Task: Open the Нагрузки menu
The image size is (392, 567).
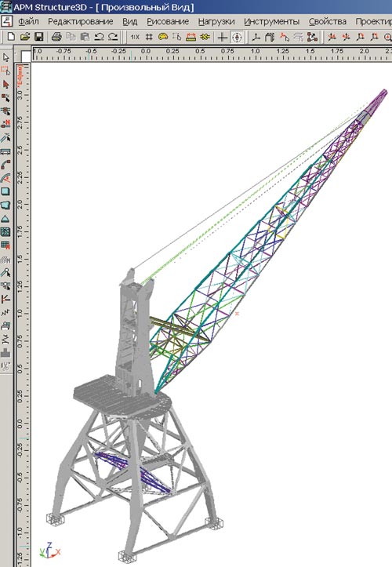Action: [216, 22]
